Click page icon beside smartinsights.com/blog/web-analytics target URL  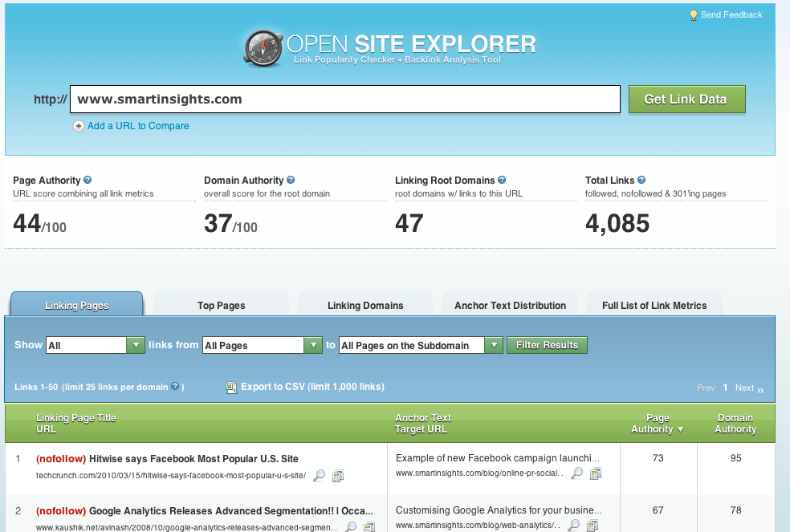coord(592,525)
